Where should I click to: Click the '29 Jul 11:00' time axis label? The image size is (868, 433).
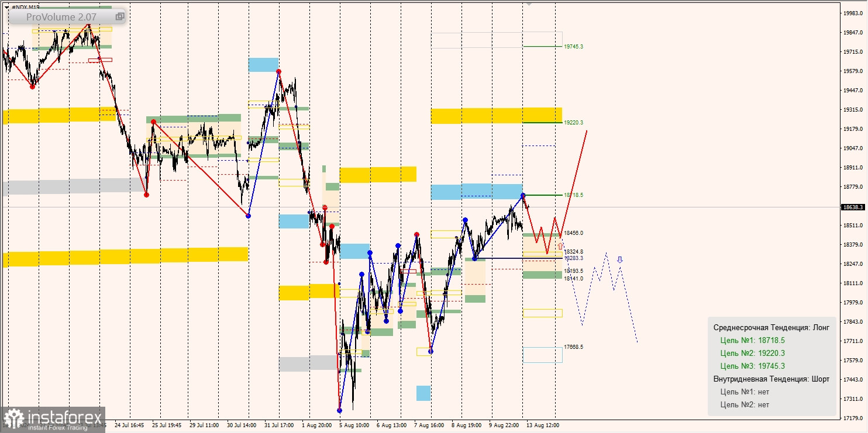coord(204,425)
